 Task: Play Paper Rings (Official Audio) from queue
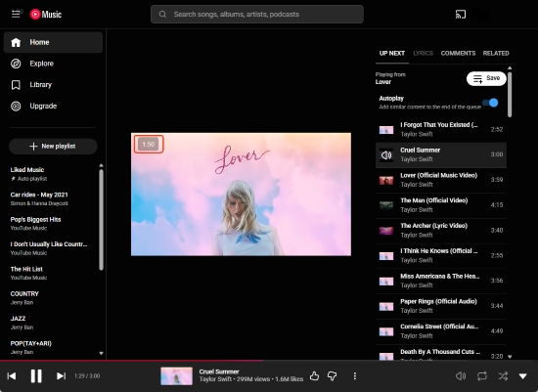441,306
